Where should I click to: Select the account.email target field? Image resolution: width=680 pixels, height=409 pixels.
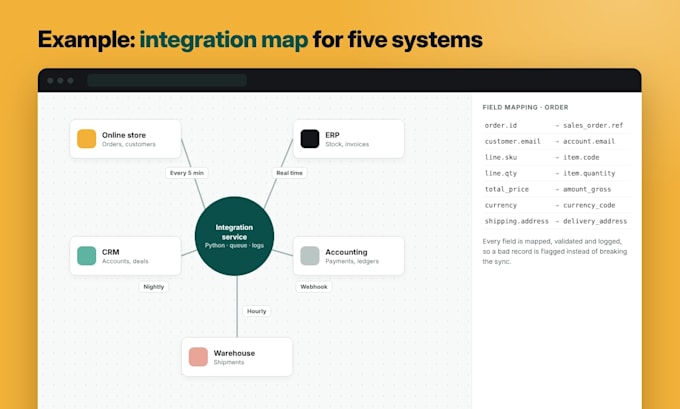click(x=589, y=141)
